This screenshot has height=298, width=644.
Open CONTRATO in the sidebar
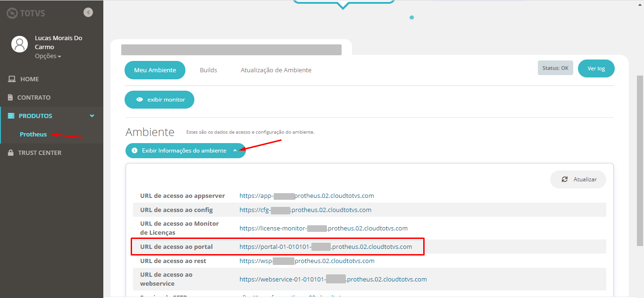[x=34, y=97]
